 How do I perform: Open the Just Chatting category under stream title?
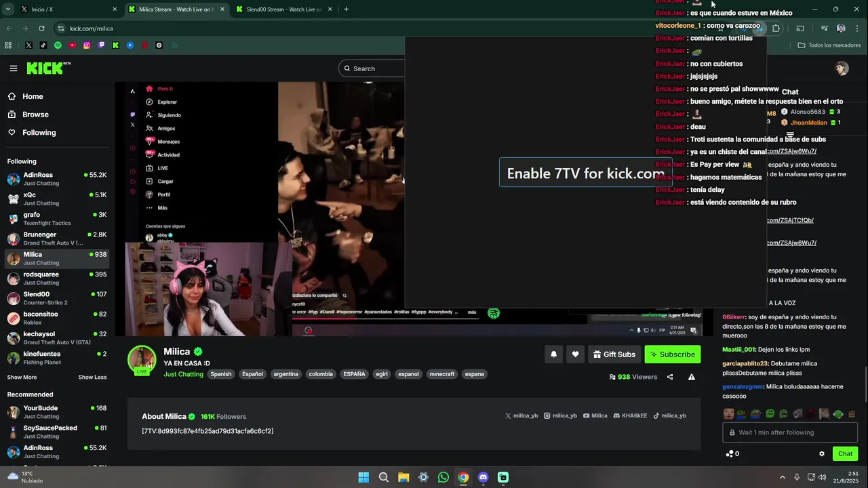183,374
